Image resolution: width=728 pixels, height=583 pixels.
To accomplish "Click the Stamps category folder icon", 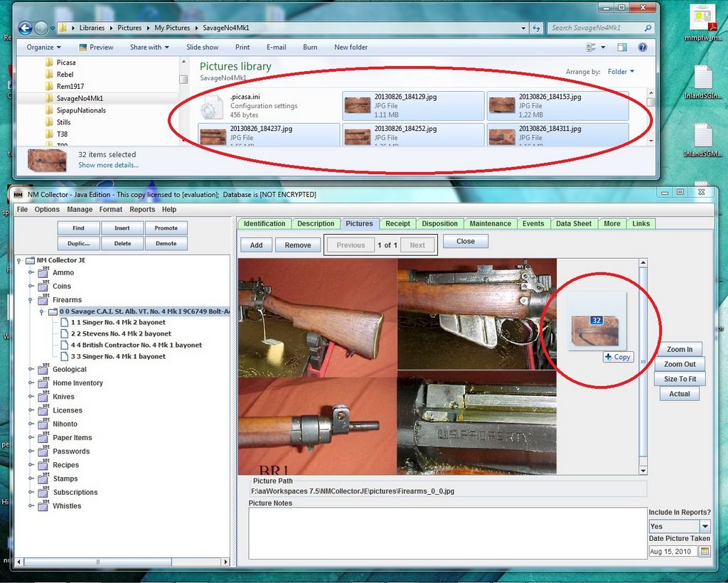I will (x=43, y=479).
